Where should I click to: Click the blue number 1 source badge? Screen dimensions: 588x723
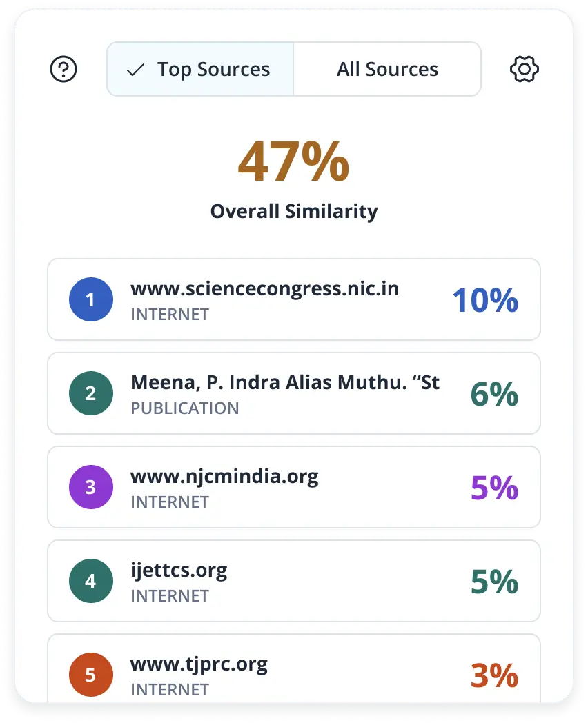[90, 299]
